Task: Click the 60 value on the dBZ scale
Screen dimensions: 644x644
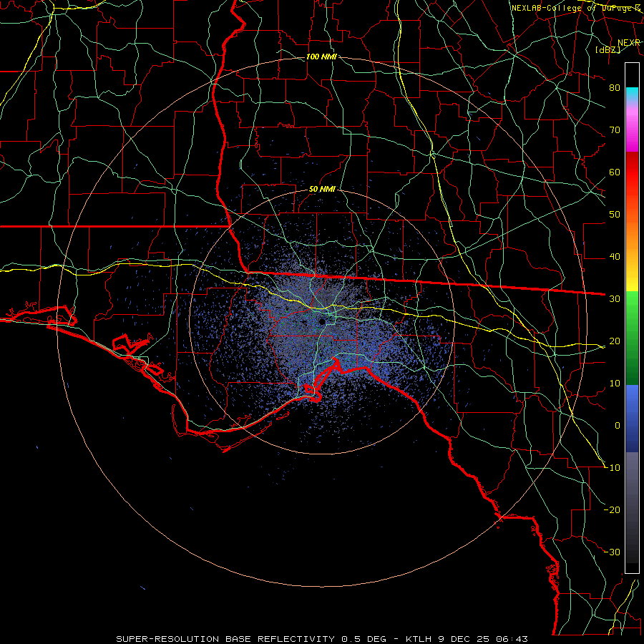Action: tap(615, 172)
